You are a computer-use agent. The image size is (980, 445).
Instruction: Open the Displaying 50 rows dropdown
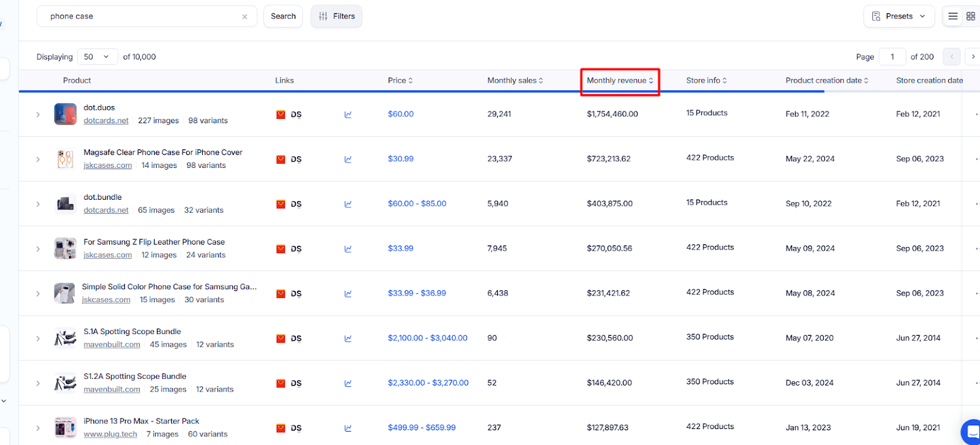pyautogui.click(x=97, y=57)
